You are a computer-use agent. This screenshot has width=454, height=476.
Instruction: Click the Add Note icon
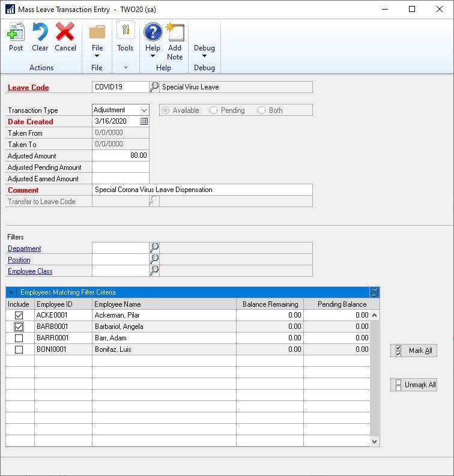click(x=175, y=32)
